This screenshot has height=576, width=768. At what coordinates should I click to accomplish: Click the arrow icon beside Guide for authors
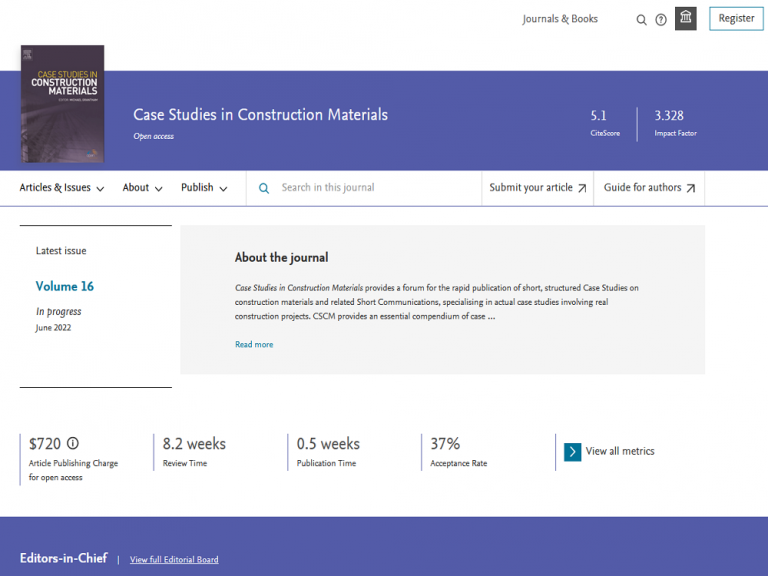click(691, 188)
